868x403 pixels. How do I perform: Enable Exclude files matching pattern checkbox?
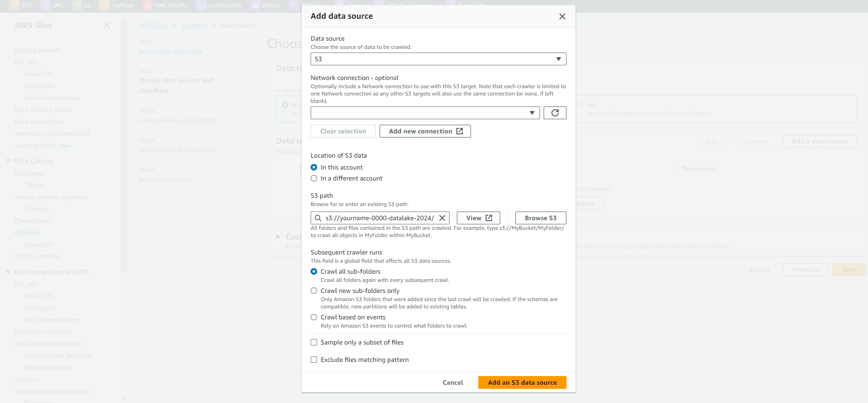pyautogui.click(x=314, y=360)
